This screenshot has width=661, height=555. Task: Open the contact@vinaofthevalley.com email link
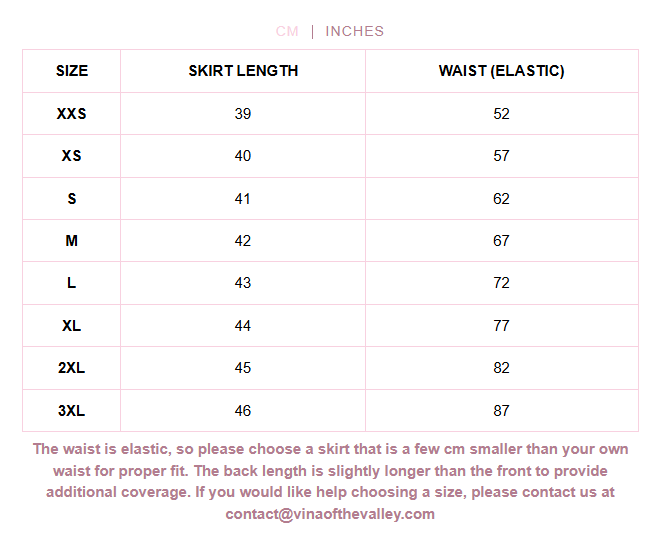[x=330, y=514]
